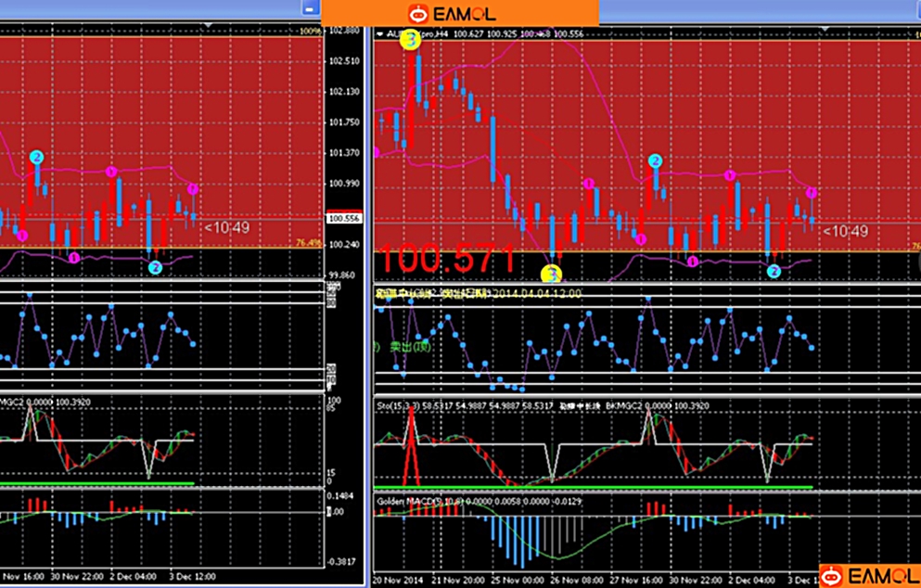921x588 pixels.
Task: Select cyan marker 2 above the left chart's candles
Action: tap(36, 158)
